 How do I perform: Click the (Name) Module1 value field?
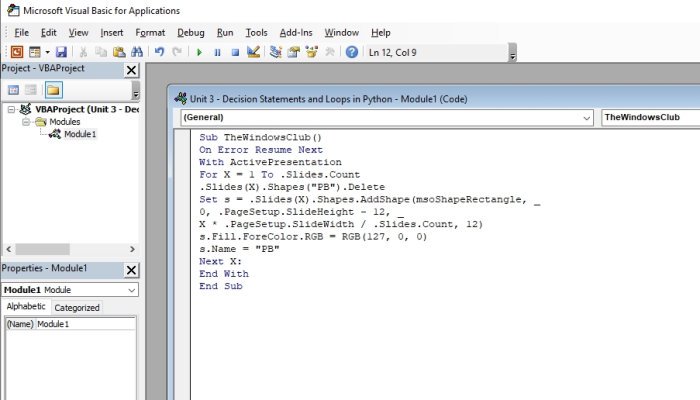point(85,324)
